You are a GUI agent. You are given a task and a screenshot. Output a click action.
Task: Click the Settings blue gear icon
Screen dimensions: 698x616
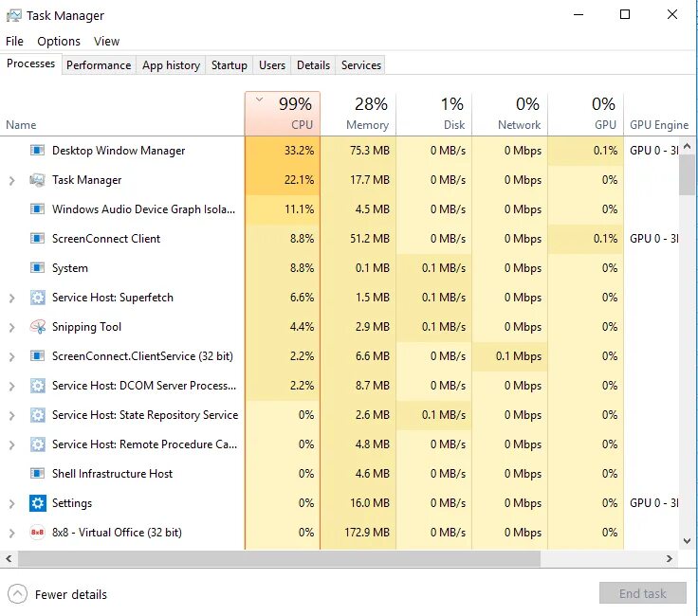37,502
